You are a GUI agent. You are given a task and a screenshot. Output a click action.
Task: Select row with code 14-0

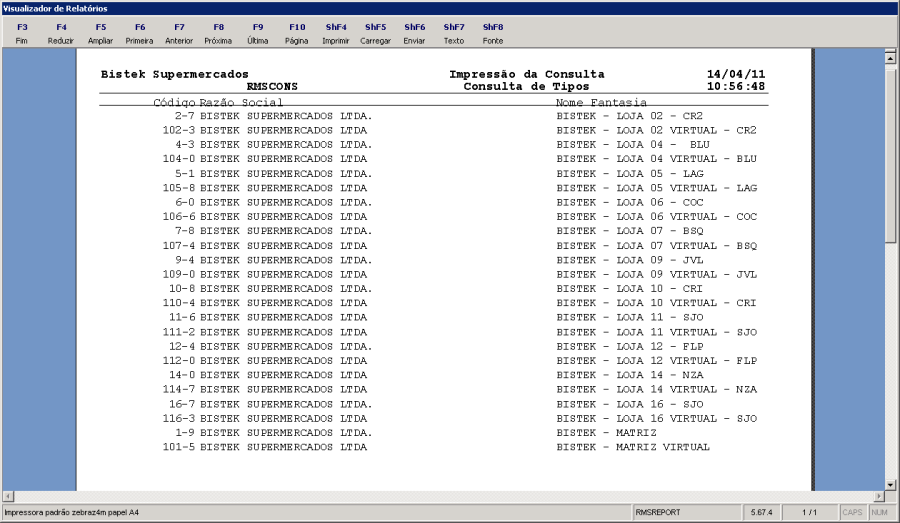pos(436,375)
